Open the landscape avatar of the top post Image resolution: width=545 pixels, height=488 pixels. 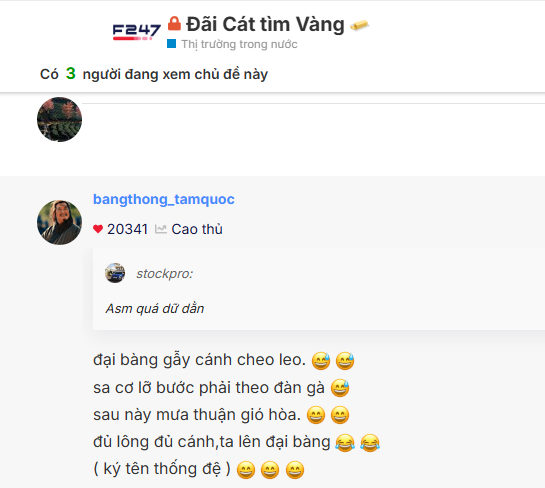pos(59,119)
